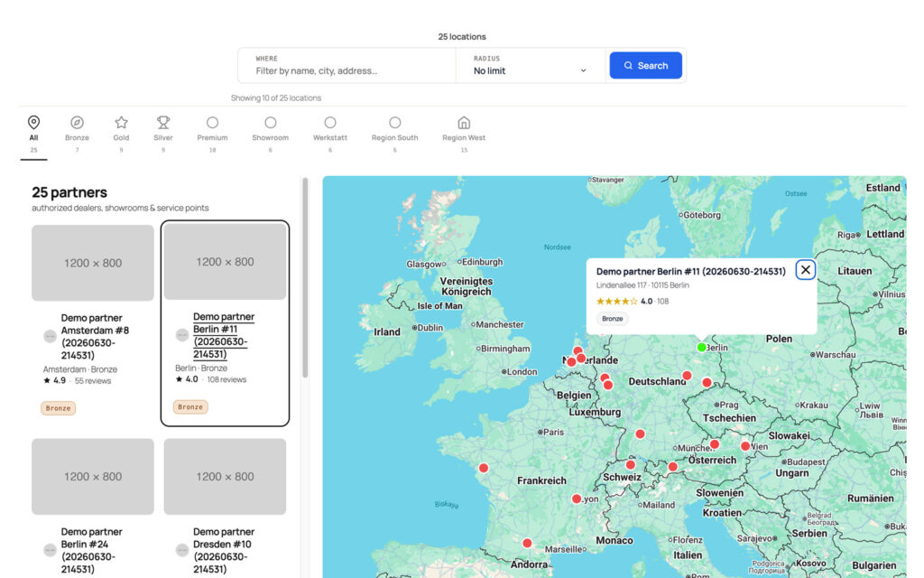Click the green Berlin map marker
924x578 pixels.
(701, 348)
